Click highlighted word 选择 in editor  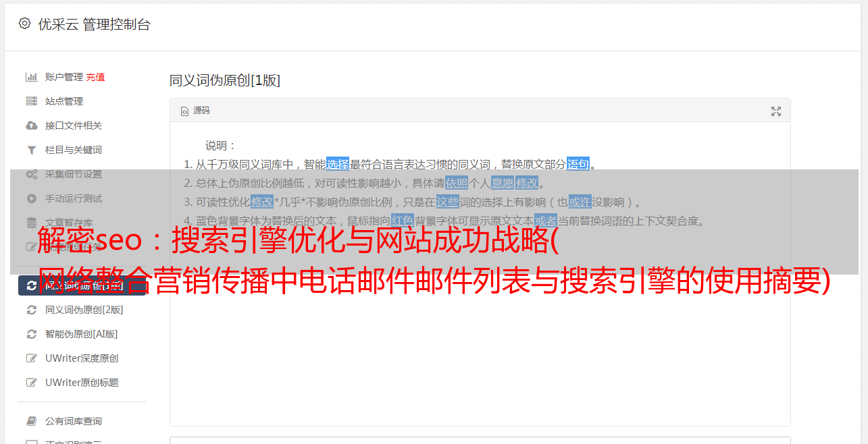pyautogui.click(x=338, y=164)
